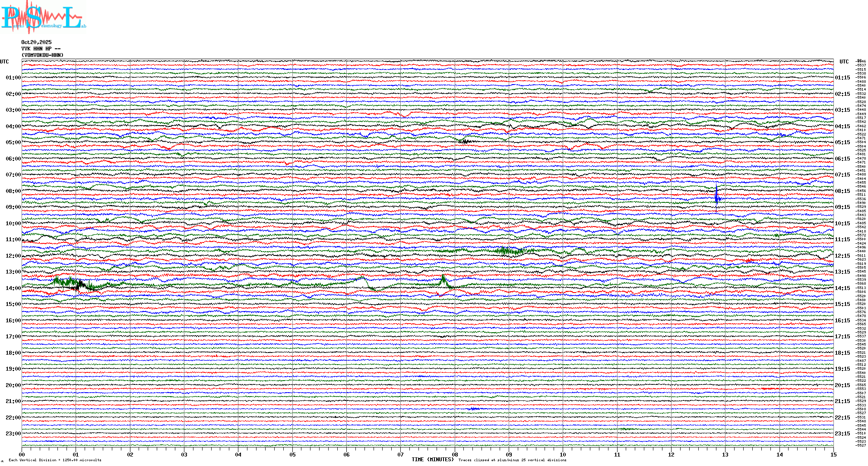The width and height of the screenshot is (868, 466).
Task: Select the 23:00 hour label
Action: tap(13, 434)
